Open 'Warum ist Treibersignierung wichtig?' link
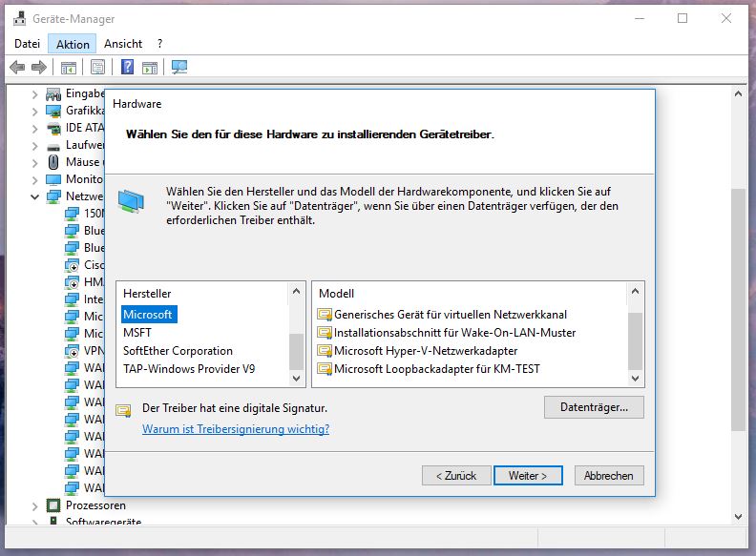Screen dimensions: 756x556 click(x=236, y=429)
